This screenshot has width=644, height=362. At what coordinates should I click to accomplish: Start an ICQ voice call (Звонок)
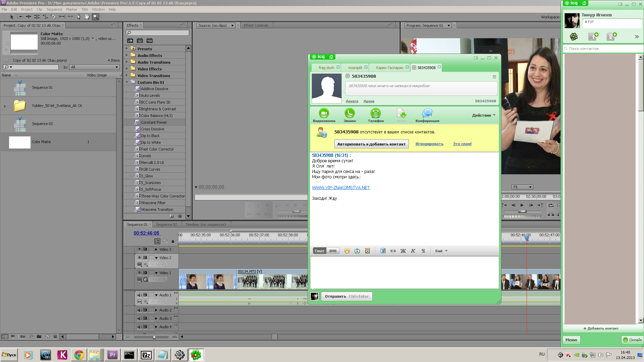[350, 115]
